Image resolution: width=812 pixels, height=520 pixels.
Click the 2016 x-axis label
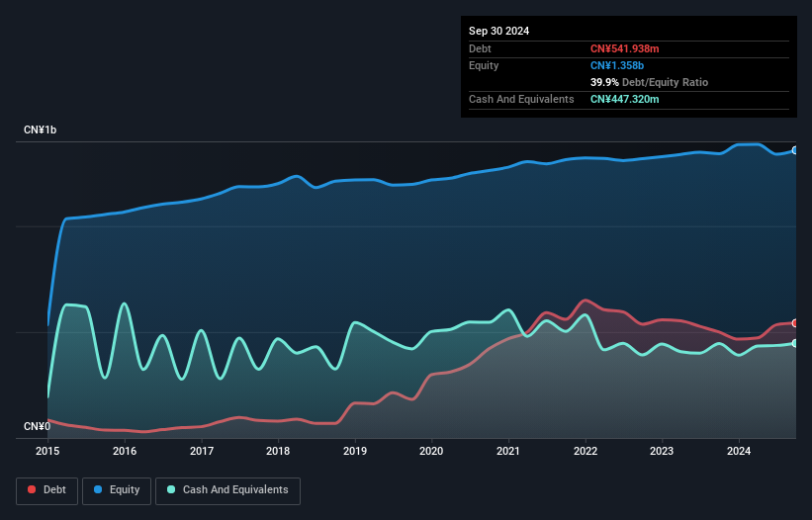point(125,451)
